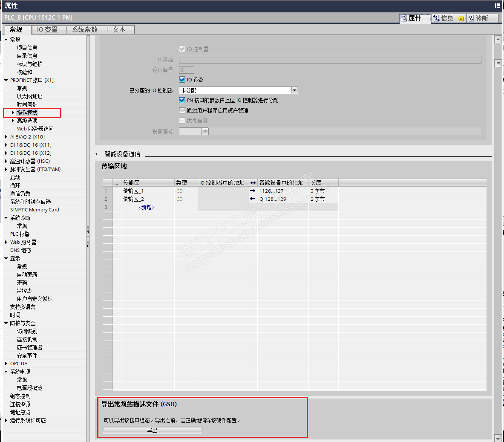The image size is (504, 442).
Task: Select 地址总览 tree item
Action: pyautogui.click(x=20, y=413)
